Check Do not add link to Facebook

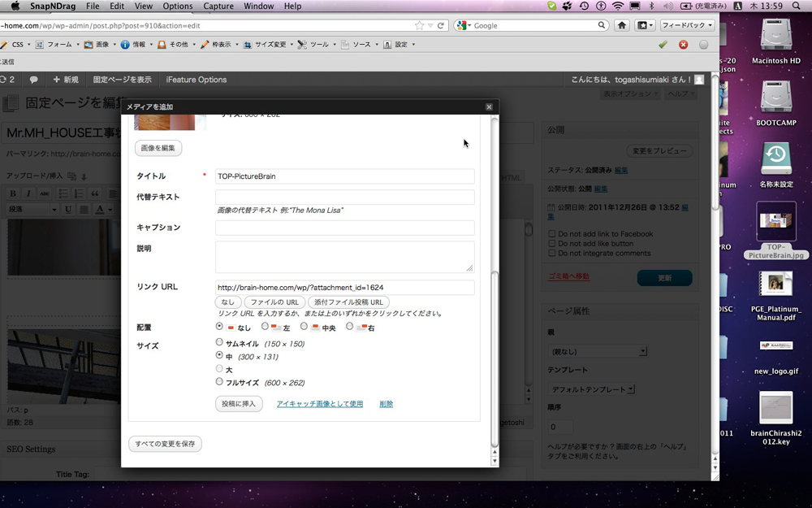(x=551, y=234)
